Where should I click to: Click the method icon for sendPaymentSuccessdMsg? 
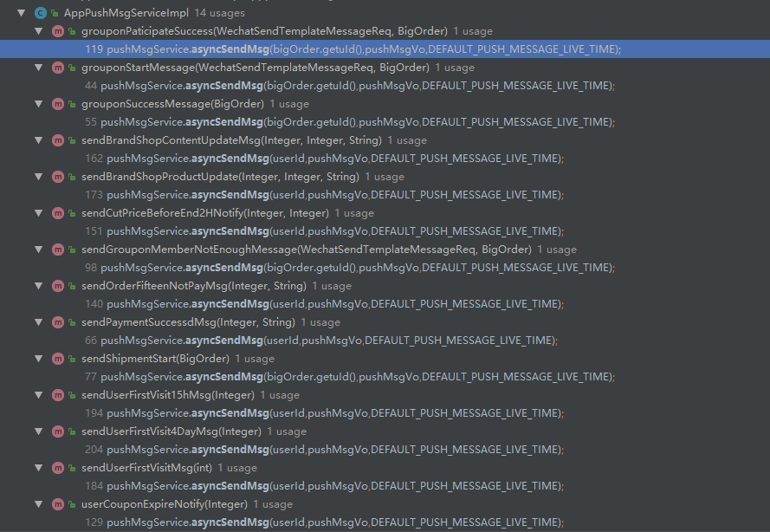coord(57,321)
